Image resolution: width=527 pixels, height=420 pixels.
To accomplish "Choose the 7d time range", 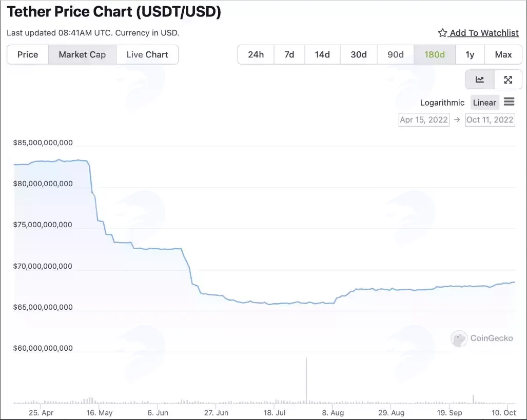I will pos(289,54).
